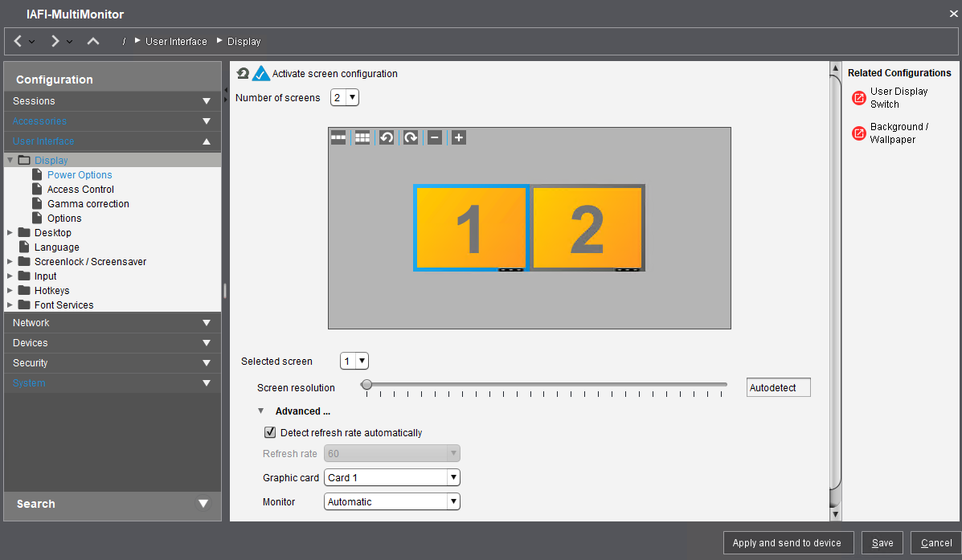
Task: Open the Number of screens dropdown
Action: (345, 98)
